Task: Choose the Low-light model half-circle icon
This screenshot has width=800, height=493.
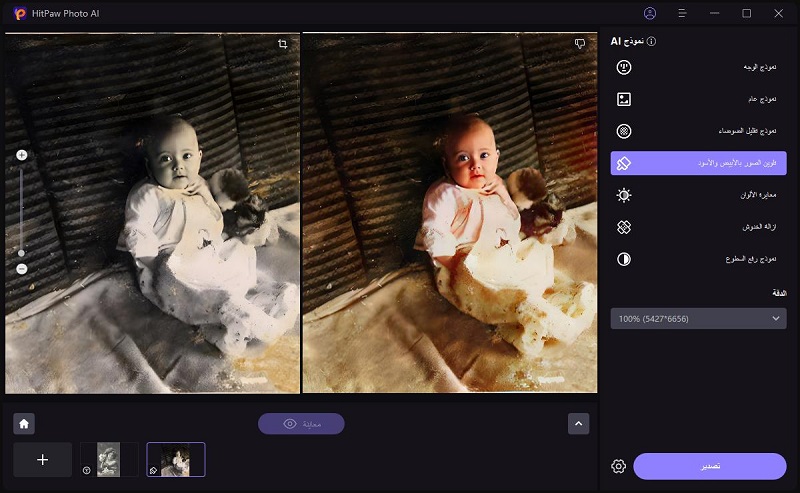Action: (624, 259)
